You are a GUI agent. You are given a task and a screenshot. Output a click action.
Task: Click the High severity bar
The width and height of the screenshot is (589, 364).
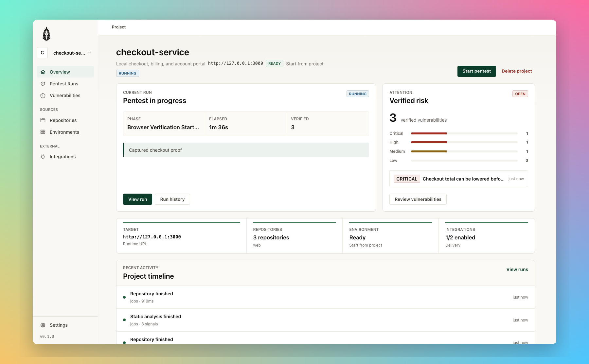464,142
